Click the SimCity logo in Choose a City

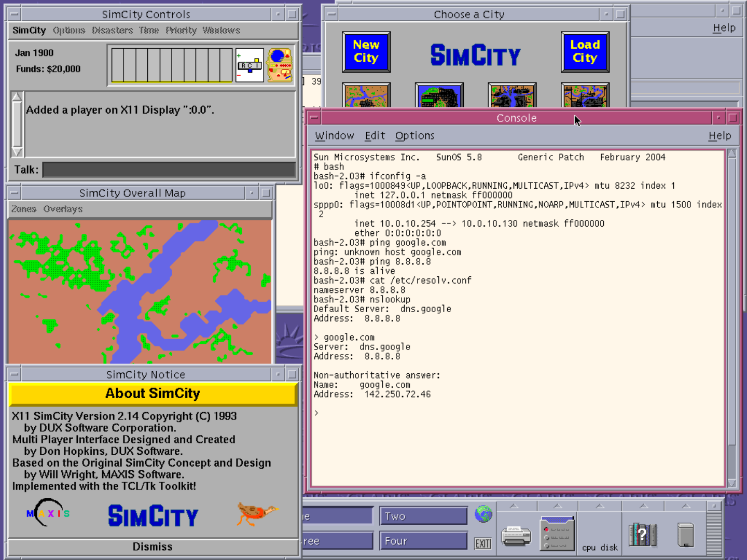click(476, 55)
